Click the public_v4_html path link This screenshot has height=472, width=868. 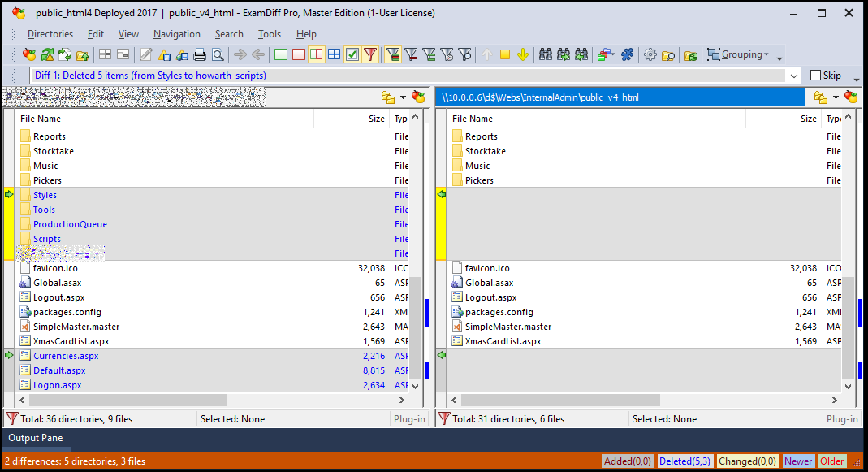tap(540, 97)
